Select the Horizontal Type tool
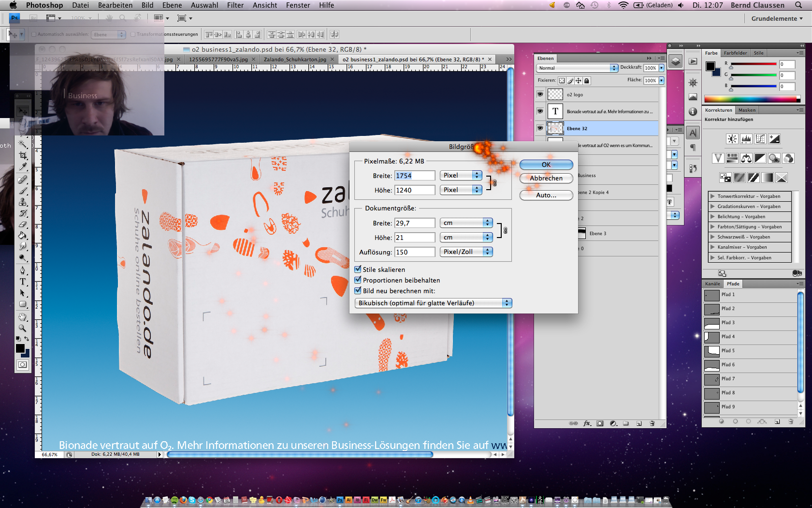Image resolution: width=812 pixels, height=508 pixels. tap(23, 282)
